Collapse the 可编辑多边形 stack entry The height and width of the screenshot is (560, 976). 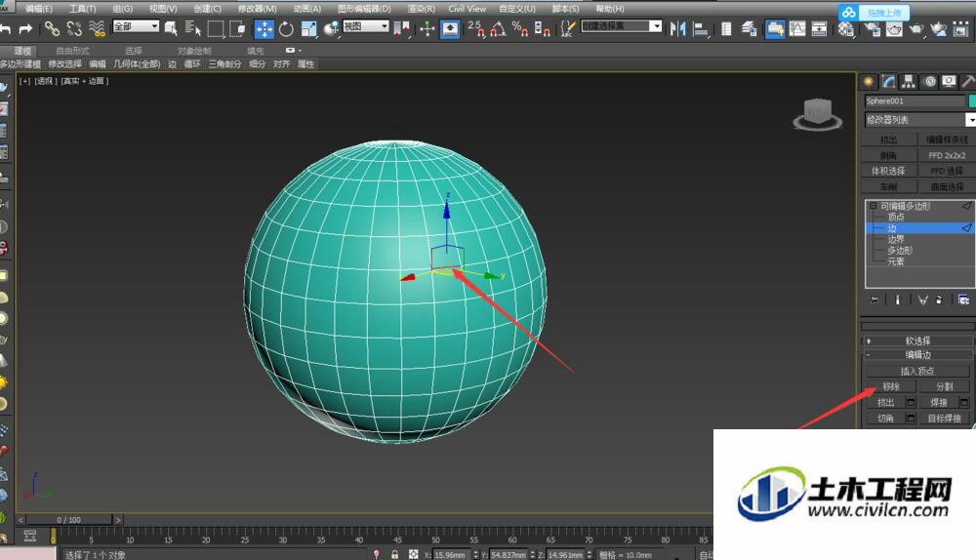click(x=873, y=206)
